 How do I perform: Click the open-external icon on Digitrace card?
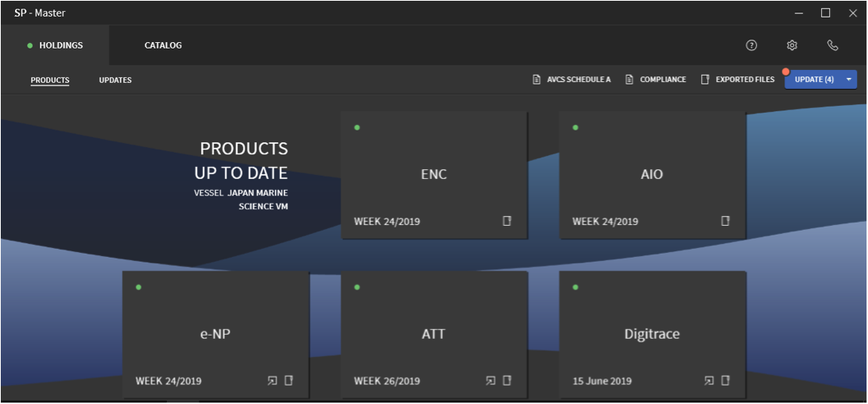(x=709, y=381)
